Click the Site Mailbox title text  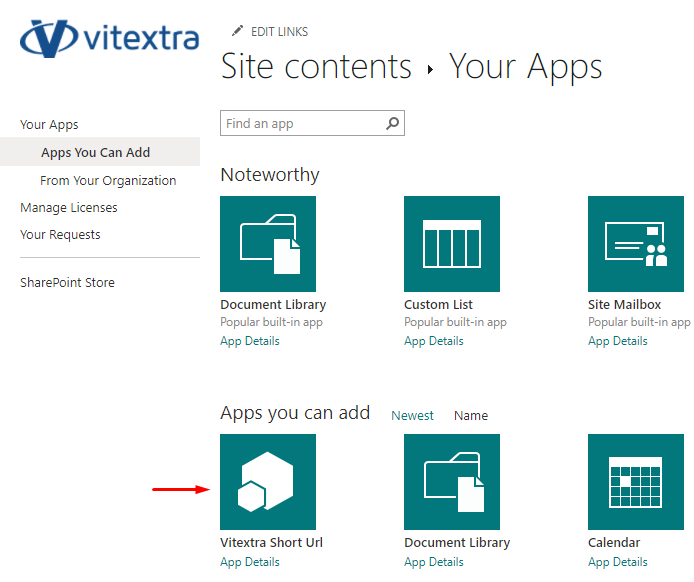625,304
